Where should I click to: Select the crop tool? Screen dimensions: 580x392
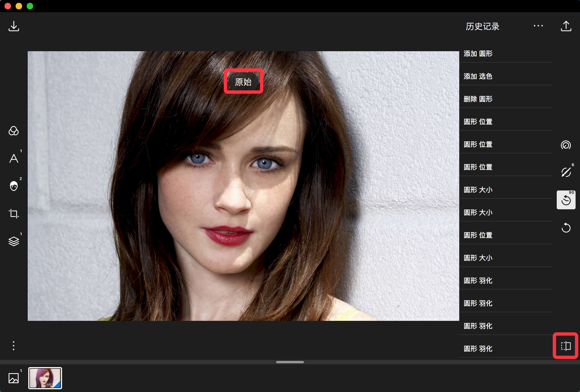[x=14, y=214]
